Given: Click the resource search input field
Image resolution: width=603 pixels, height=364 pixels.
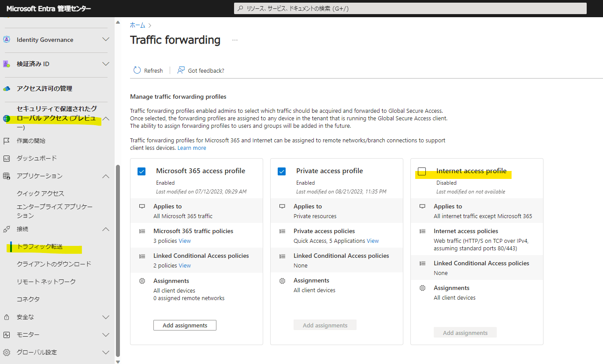Looking at the screenshot, I should (410, 8).
